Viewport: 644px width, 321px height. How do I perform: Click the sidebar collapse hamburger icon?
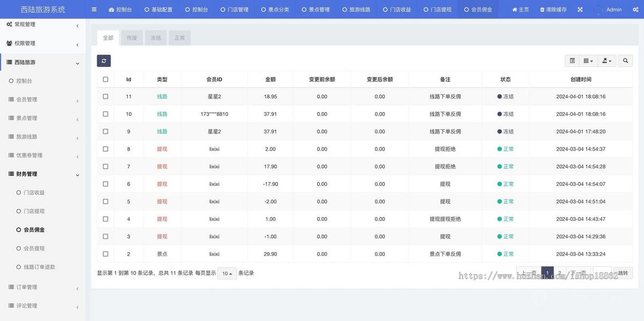(93, 9)
